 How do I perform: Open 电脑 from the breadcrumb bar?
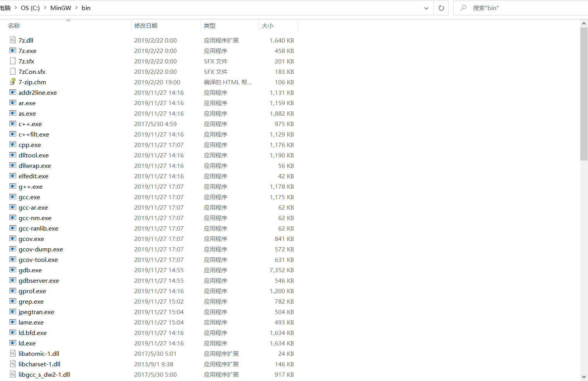point(6,8)
